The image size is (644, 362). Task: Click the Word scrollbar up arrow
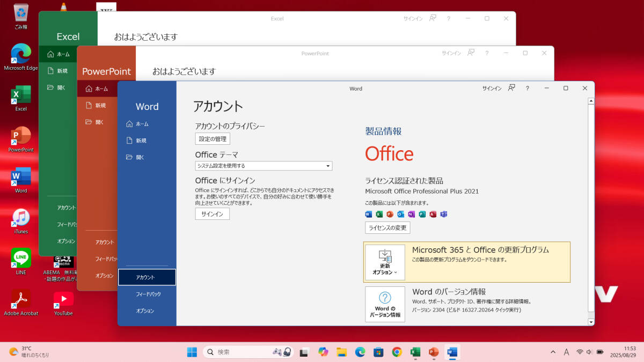pos(591,100)
